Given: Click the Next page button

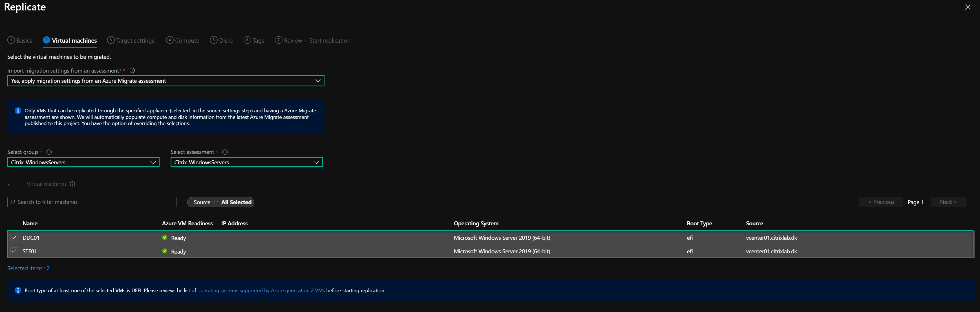Looking at the screenshot, I should click(948, 202).
